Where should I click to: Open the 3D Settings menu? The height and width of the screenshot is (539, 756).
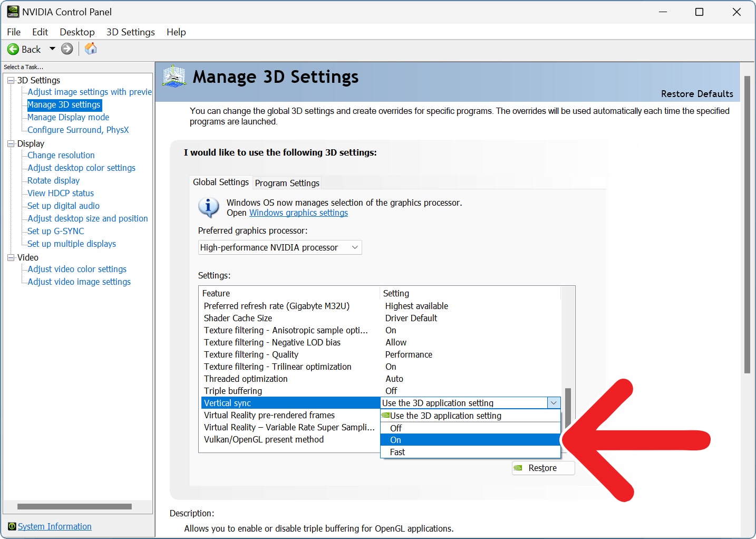[130, 32]
